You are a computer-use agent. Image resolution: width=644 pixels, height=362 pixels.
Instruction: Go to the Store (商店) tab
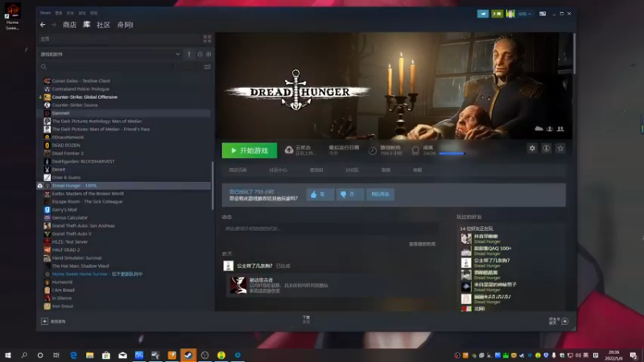pos(69,25)
